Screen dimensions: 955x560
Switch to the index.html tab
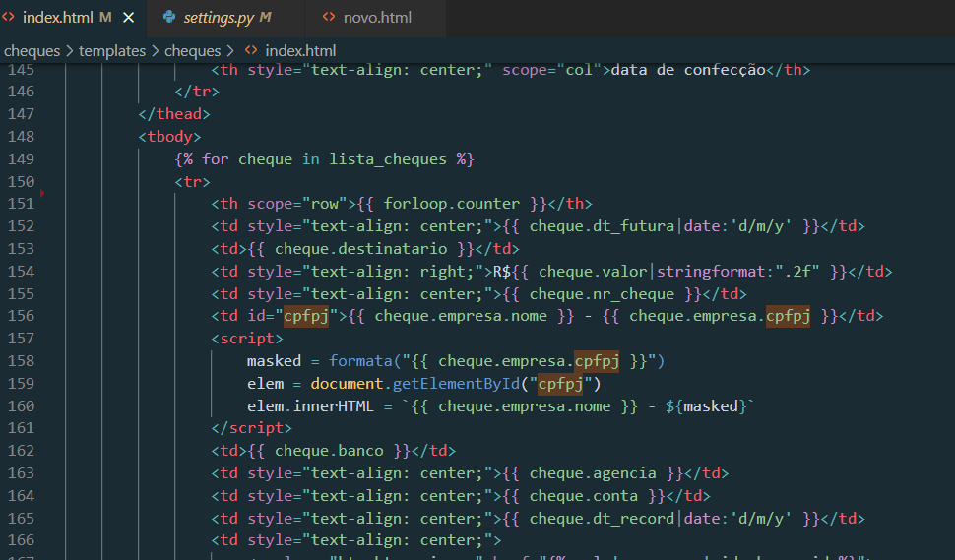pos(73,18)
